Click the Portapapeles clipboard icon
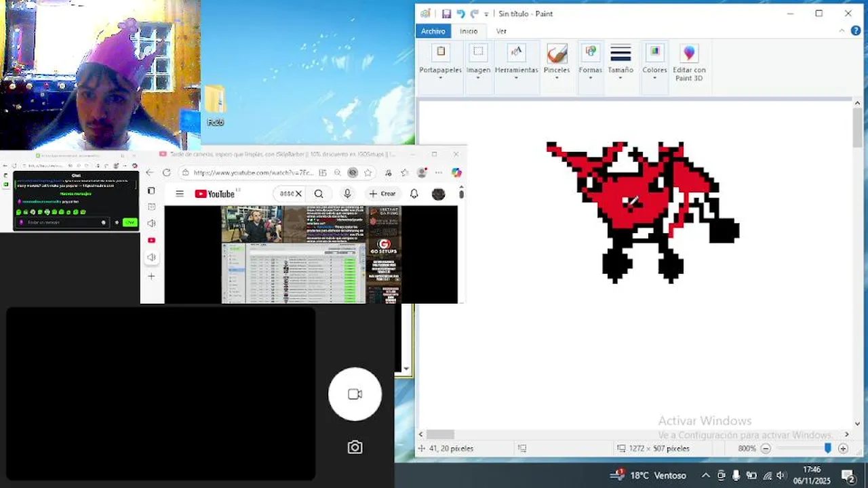 click(441, 52)
